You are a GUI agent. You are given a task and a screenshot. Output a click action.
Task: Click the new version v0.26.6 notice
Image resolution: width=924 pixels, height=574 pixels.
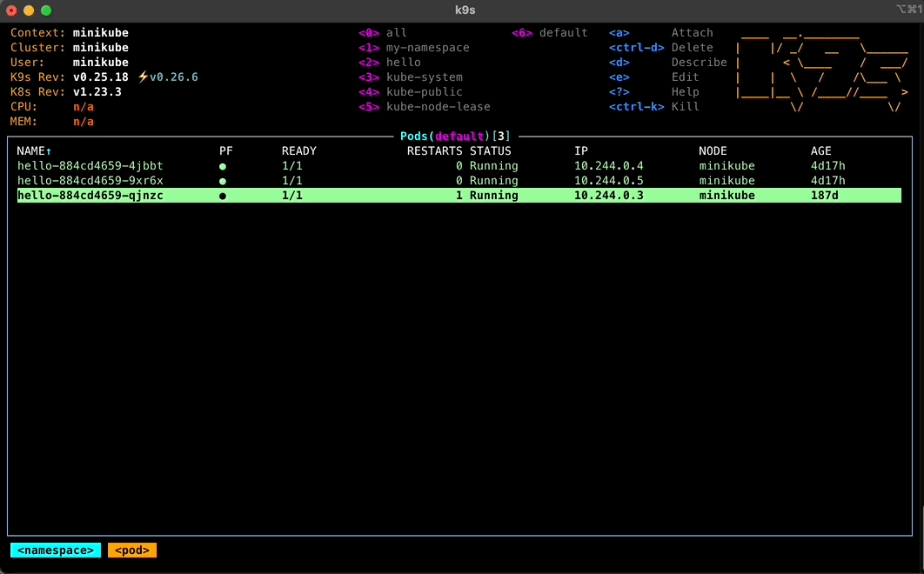(174, 77)
